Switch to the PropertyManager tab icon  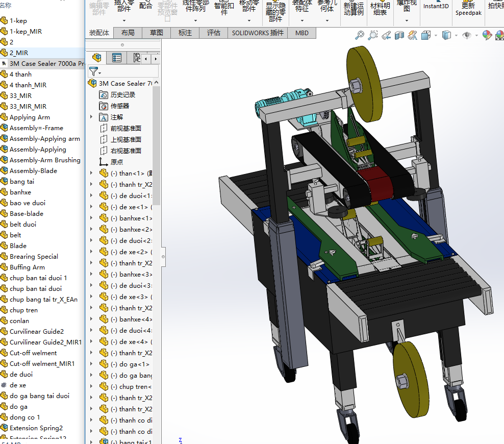click(x=117, y=58)
